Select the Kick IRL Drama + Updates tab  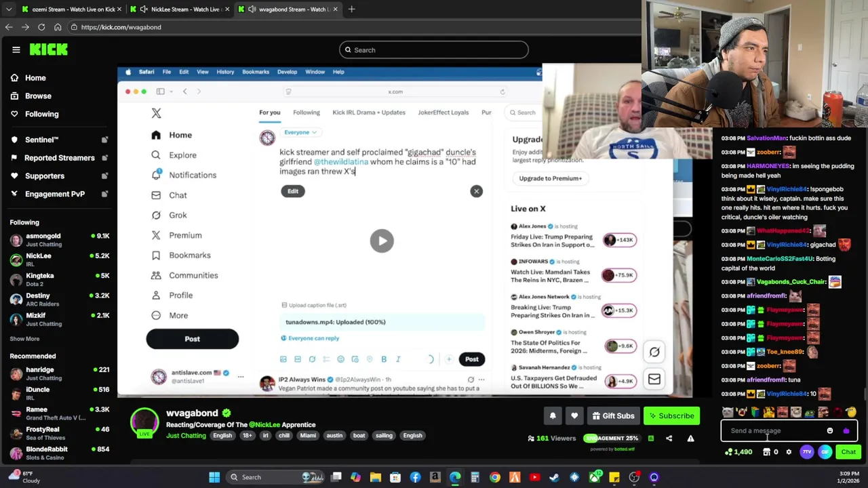(x=369, y=113)
